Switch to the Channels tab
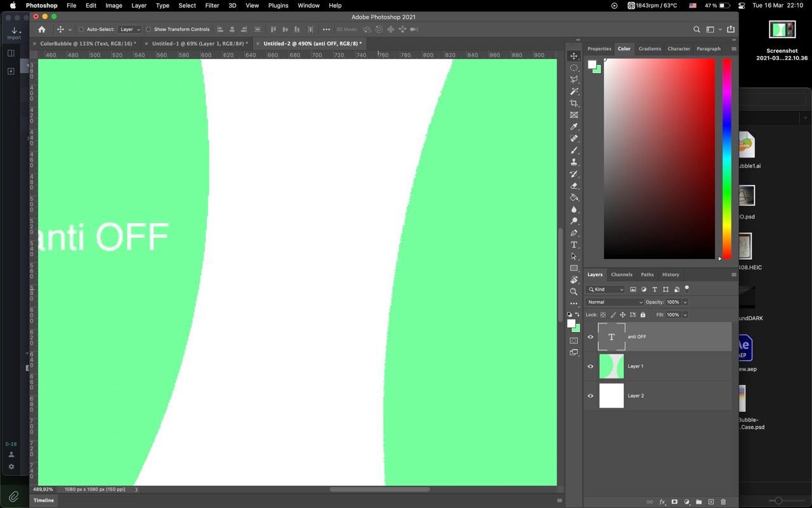Viewport: 812px width, 508px height. click(x=621, y=274)
